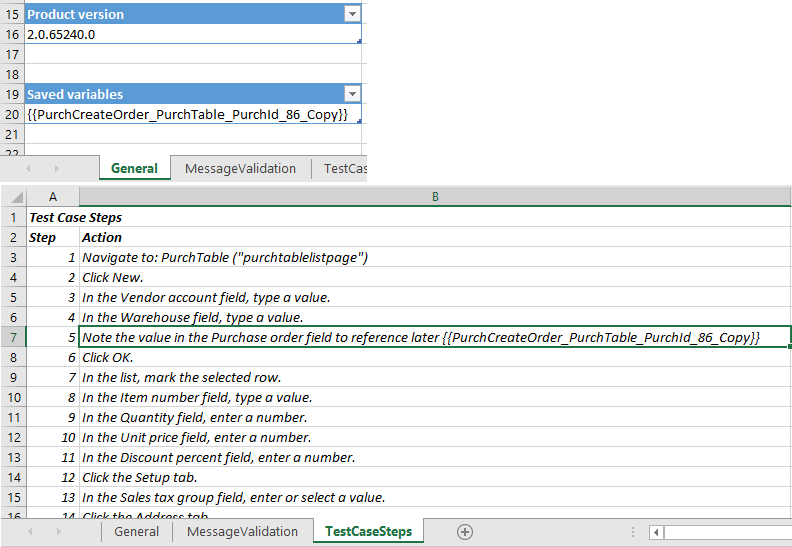Click the upper sheet's next-sheet arrow

[56, 169]
